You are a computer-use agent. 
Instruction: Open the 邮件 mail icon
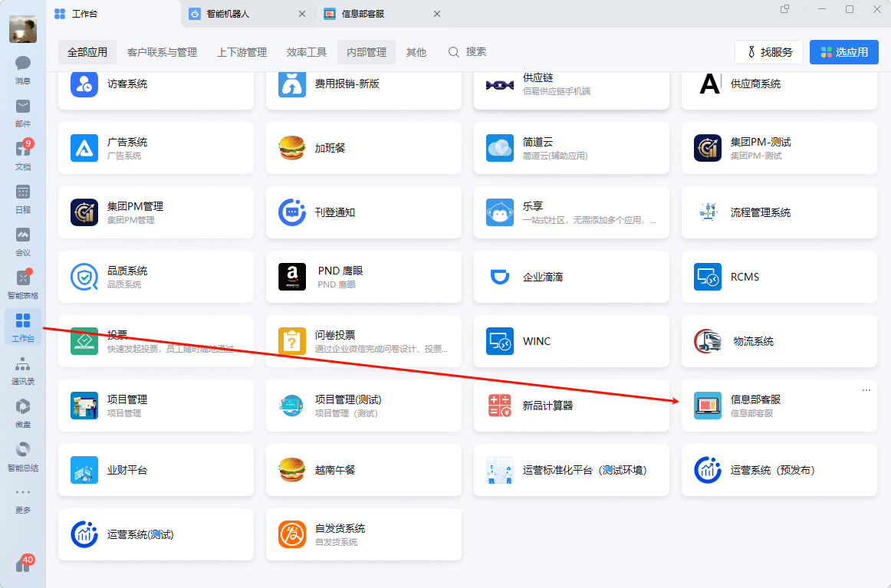[23, 111]
